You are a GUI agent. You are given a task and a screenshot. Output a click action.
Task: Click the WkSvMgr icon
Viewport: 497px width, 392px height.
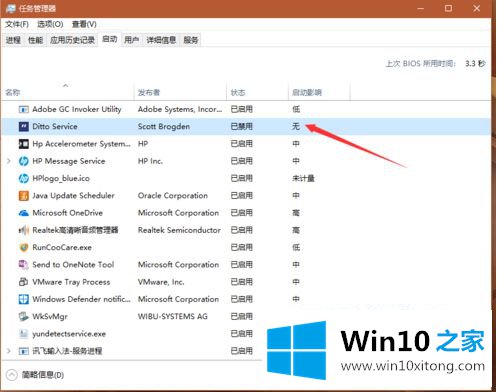[x=23, y=317]
